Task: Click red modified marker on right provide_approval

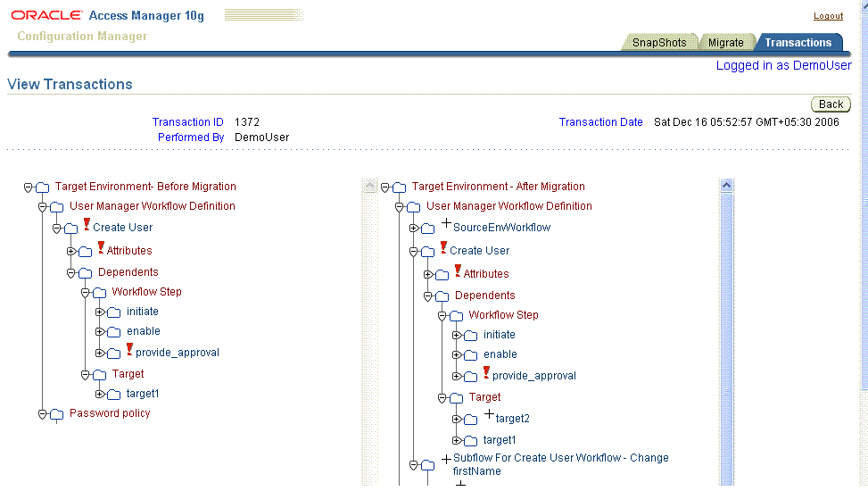Action: click(486, 372)
